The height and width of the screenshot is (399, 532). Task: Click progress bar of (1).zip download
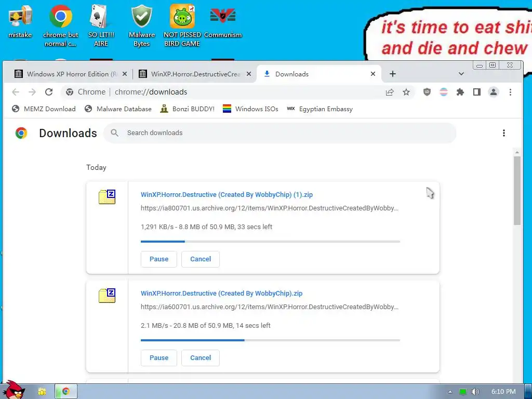(x=270, y=242)
